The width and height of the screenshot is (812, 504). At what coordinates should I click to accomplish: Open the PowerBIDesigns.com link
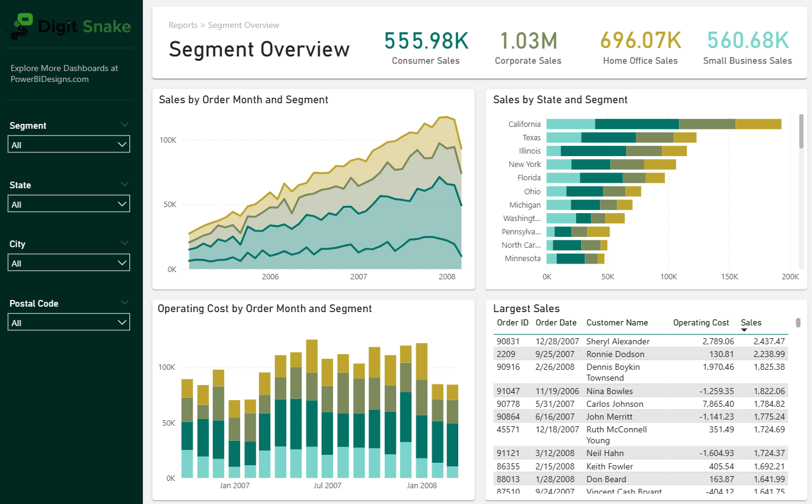click(49, 79)
